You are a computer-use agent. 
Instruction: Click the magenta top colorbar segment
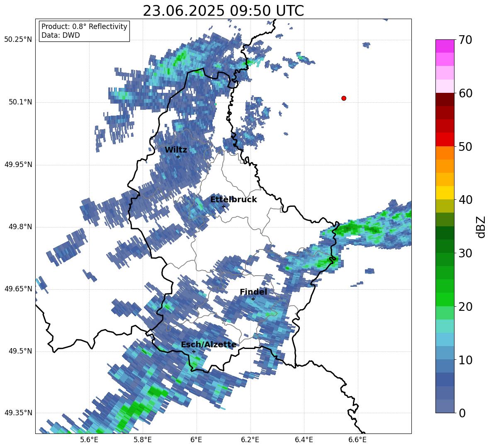tap(445, 46)
